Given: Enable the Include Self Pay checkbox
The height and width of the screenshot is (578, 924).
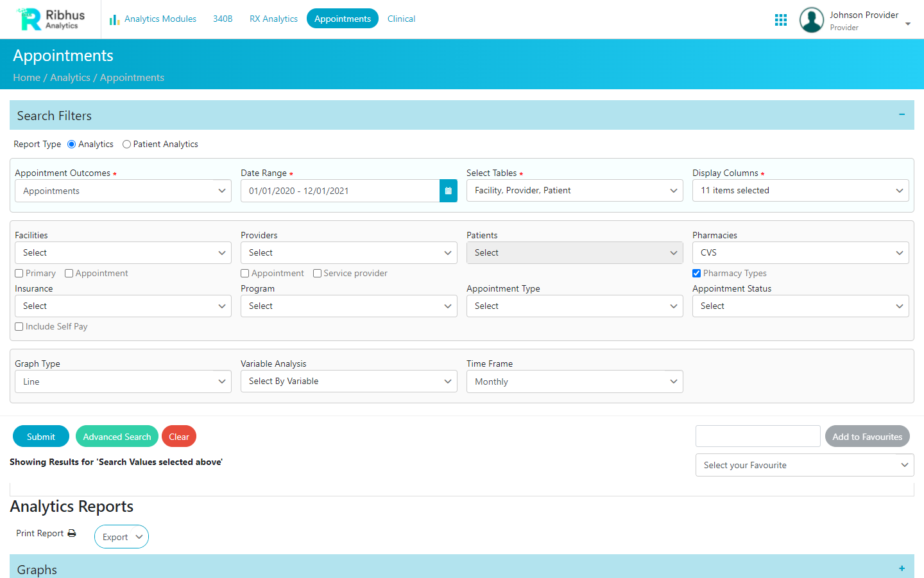Looking at the screenshot, I should pos(19,326).
